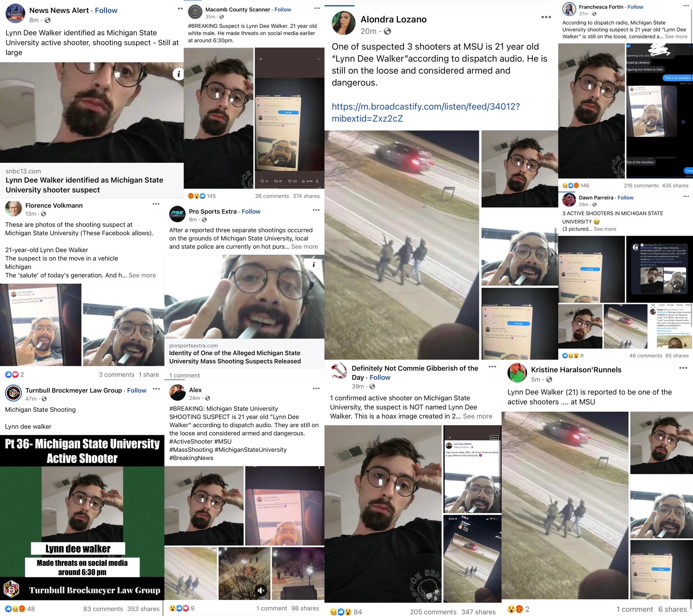Open Macomb County Scanner profile picture
693x616 pixels.
[195, 12]
